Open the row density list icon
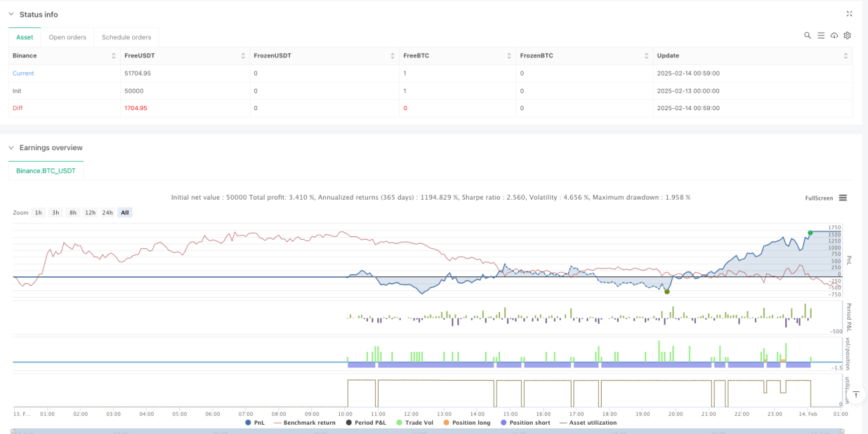The height and width of the screenshot is (434, 868). click(821, 35)
